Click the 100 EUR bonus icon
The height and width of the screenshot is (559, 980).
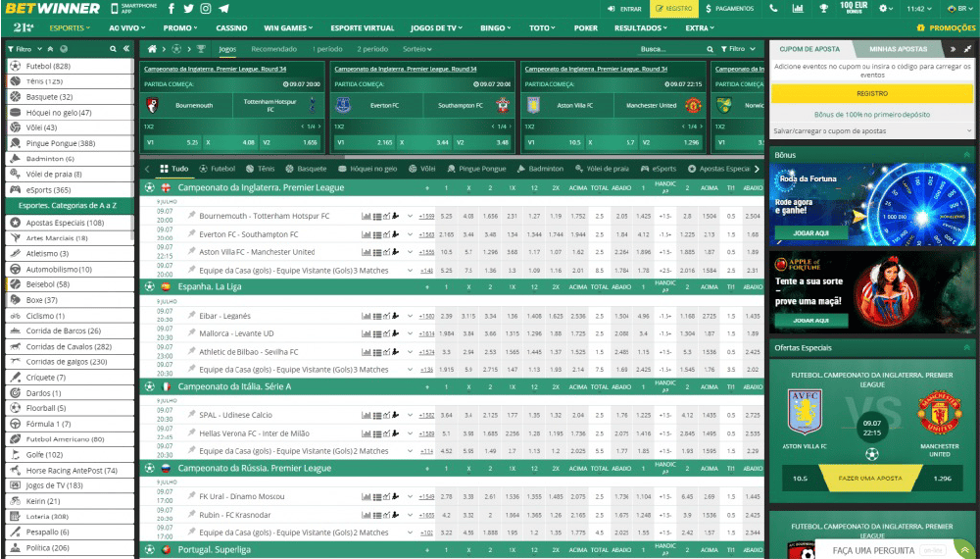click(854, 8)
